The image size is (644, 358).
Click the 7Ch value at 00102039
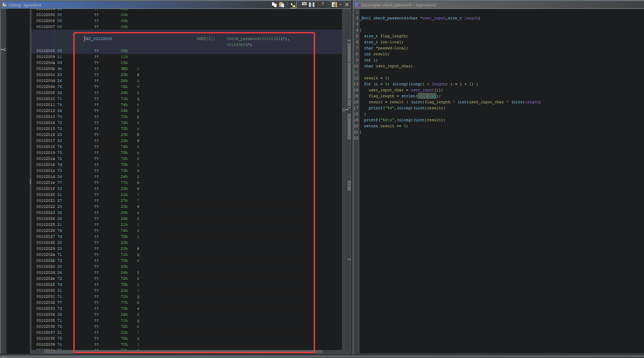[124, 344]
